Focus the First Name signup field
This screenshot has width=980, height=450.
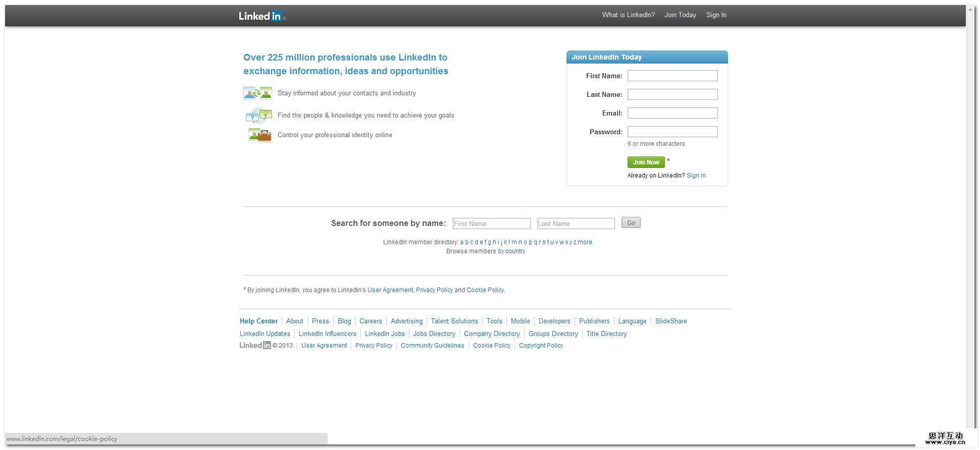click(x=673, y=76)
